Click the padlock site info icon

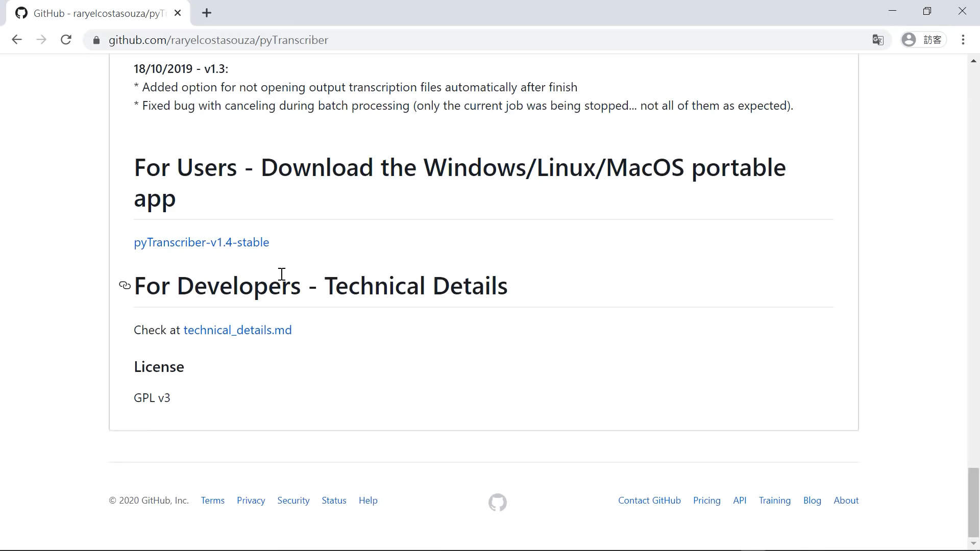click(96, 40)
